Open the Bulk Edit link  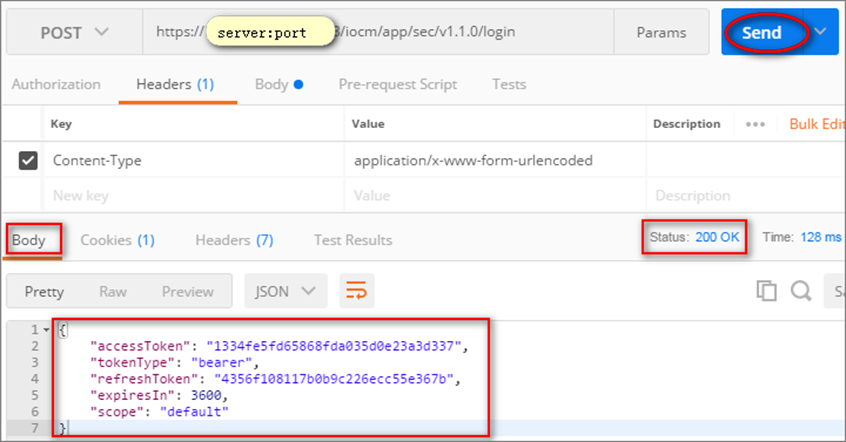[816, 124]
